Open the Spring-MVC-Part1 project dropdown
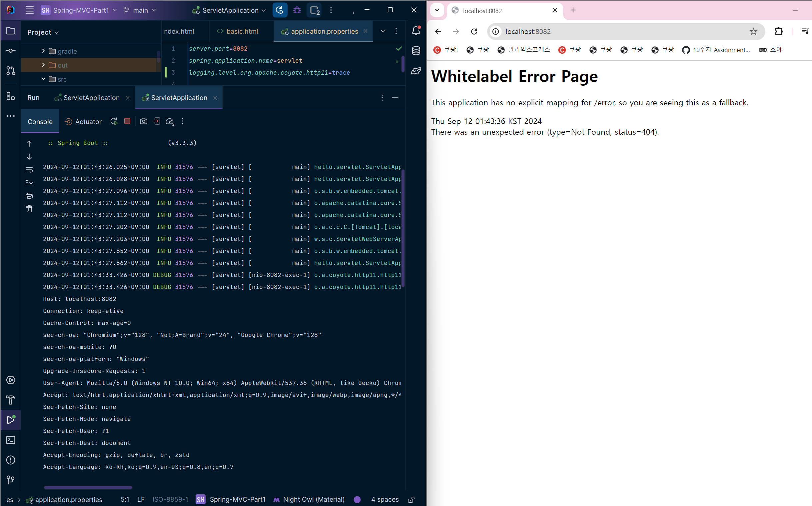This screenshot has width=812, height=506. [79, 10]
